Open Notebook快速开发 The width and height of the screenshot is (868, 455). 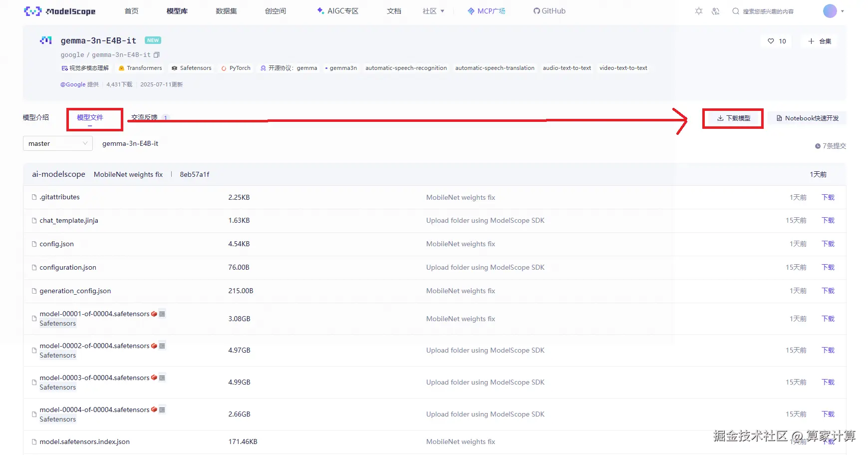coord(807,118)
